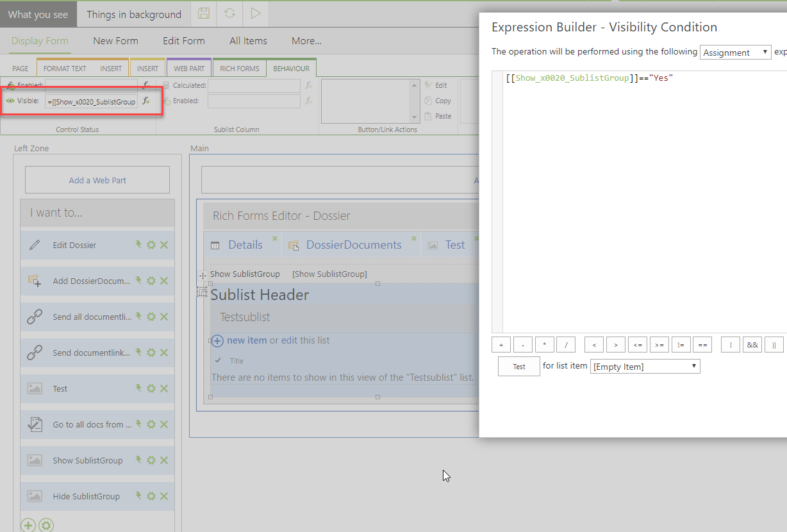Click the new item link
The width and height of the screenshot is (787, 532).
[246, 340]
